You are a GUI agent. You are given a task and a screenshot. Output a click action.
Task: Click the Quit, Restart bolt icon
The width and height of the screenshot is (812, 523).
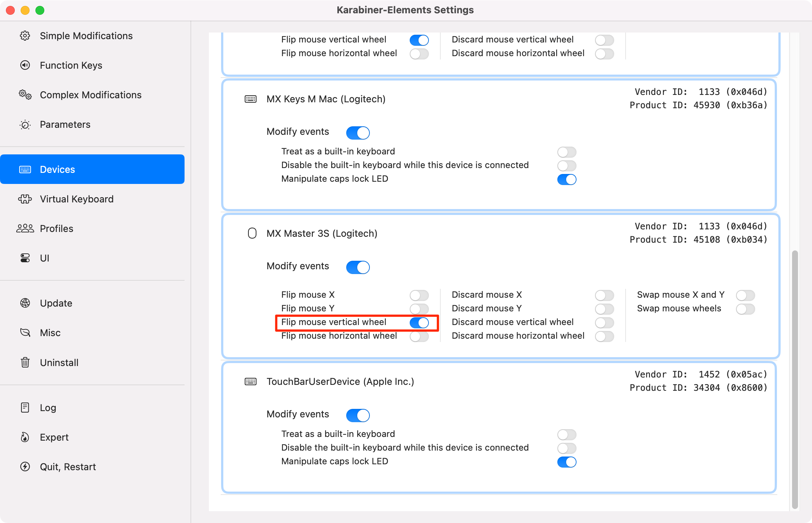pyautogui.click(x=25, y=467)
